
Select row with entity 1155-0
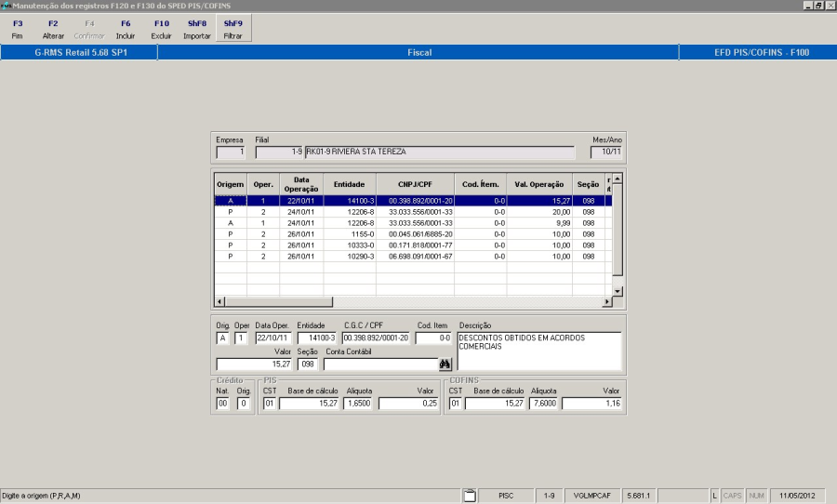click(413, 234)
